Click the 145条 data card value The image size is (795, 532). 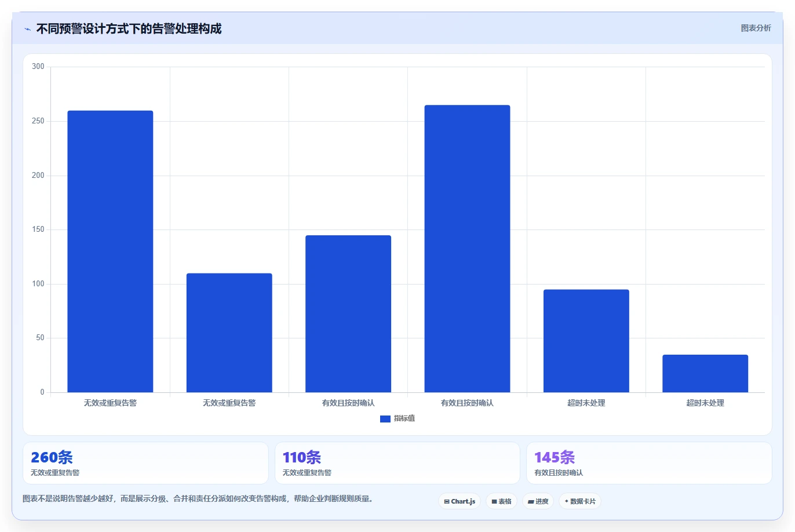pyautogui.click(x=555, y=457)
